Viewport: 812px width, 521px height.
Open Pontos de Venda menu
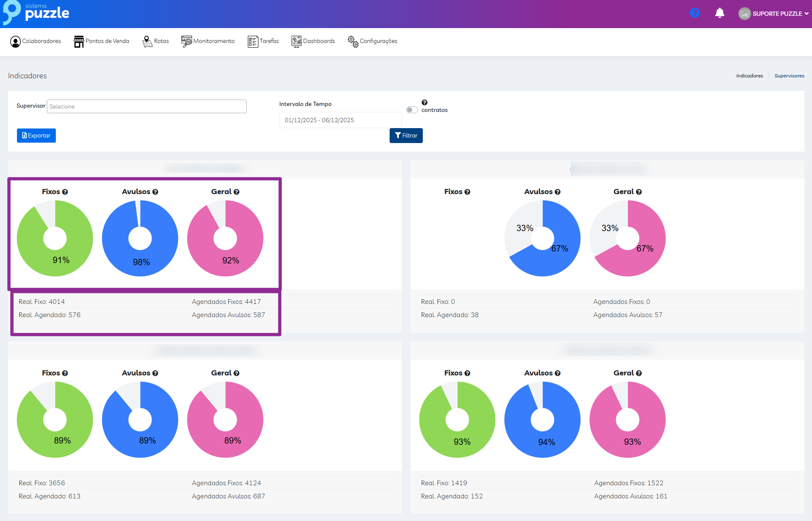[101, 41]
